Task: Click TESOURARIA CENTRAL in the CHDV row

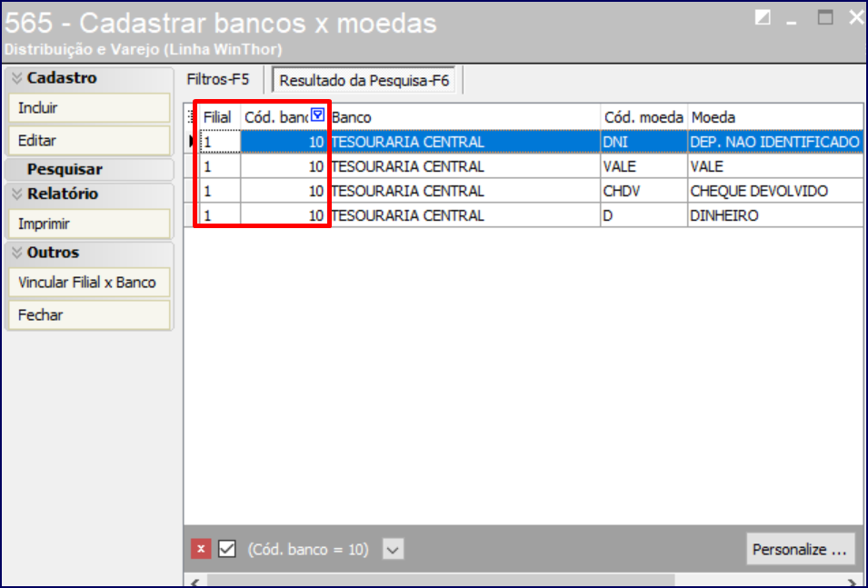Action: point(464,191)
